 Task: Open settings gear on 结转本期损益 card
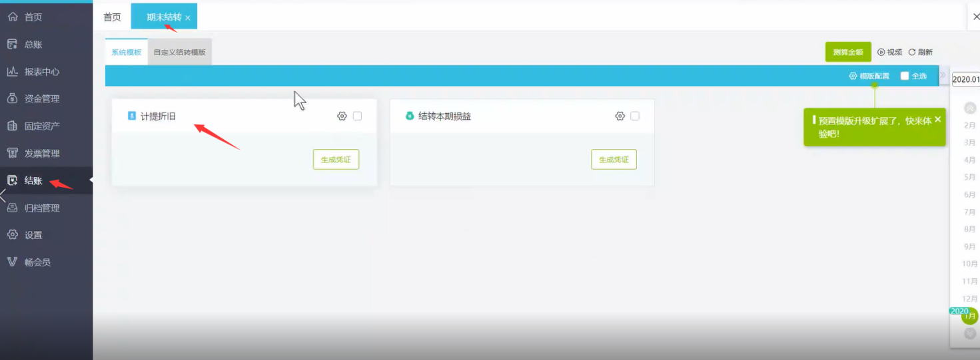click(x=620, y=116)
